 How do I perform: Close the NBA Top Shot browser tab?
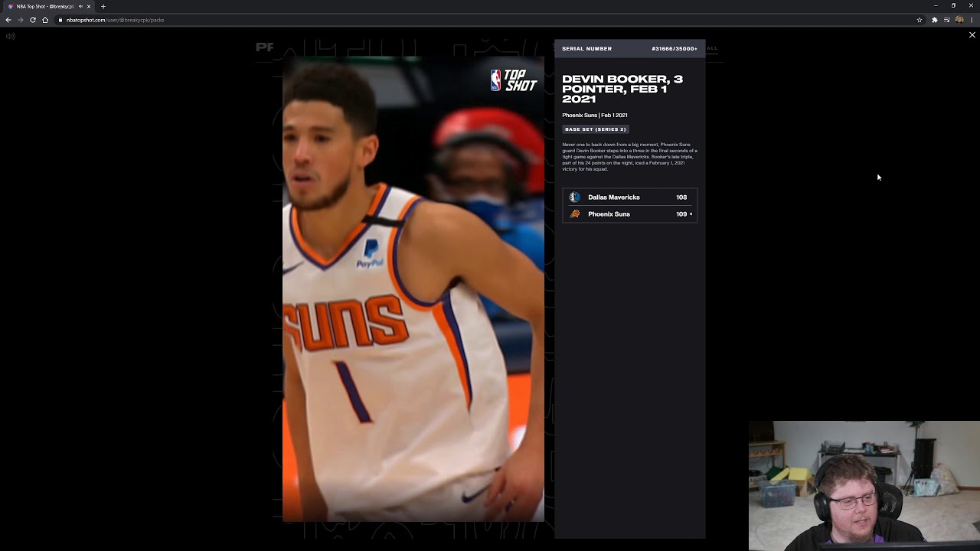click(x=89, y=6)
